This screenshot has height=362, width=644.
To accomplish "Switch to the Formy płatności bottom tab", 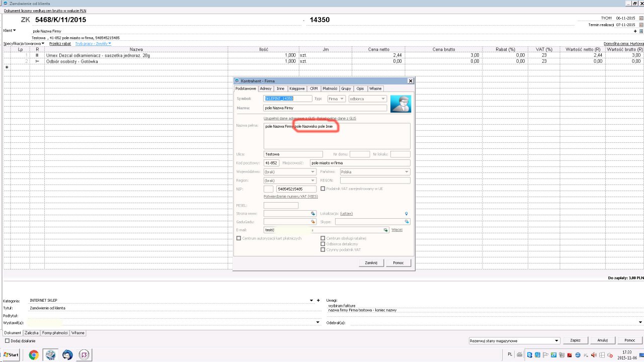I will pyautogui.click(x=55, y=333).
